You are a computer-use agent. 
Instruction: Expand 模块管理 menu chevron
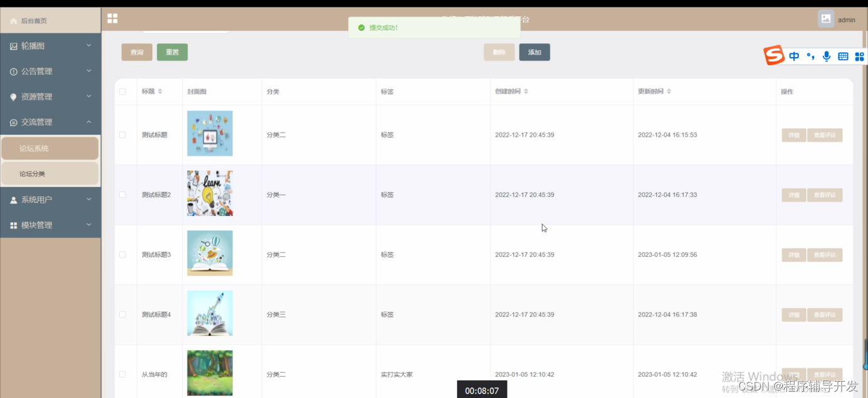coord(89,225)
